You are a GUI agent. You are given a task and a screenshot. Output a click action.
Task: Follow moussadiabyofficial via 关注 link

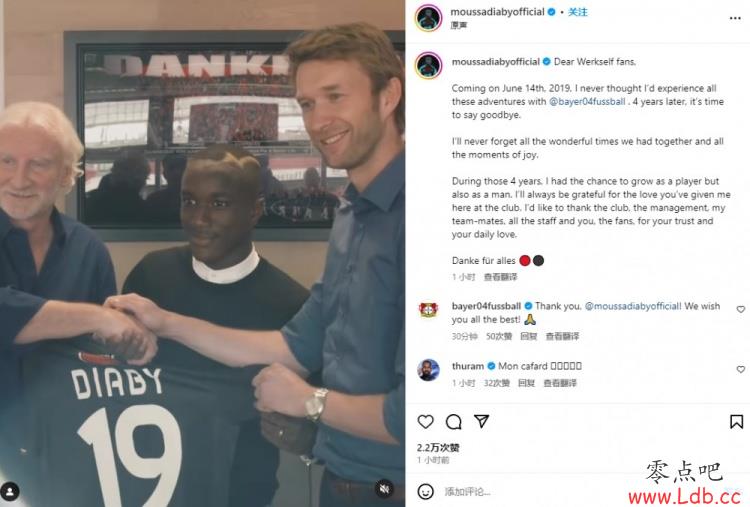(577, 12)
